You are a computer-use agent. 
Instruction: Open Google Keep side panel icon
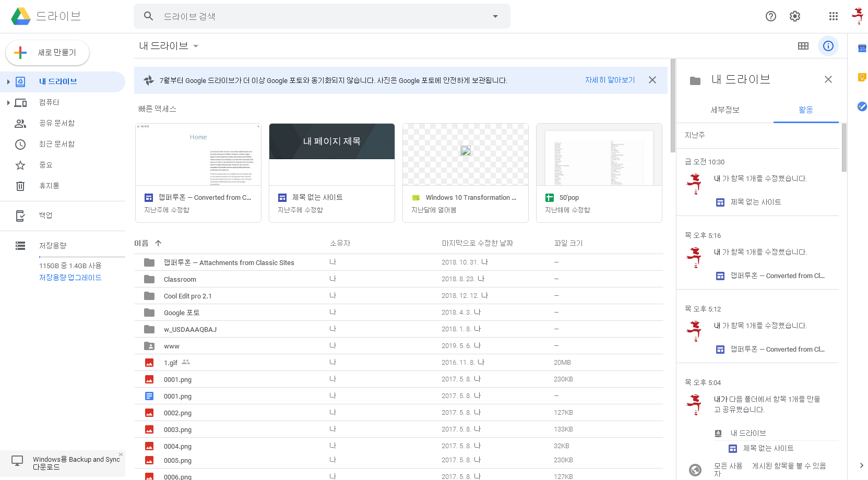coord(862,77)
